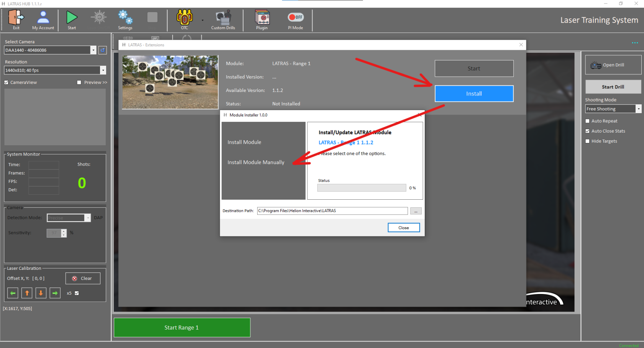Image resolution: width=644 pixels, height=348 pixels.
Task: Click the Start Drill button
Action: pyautogui.click(x=613, y=87)
